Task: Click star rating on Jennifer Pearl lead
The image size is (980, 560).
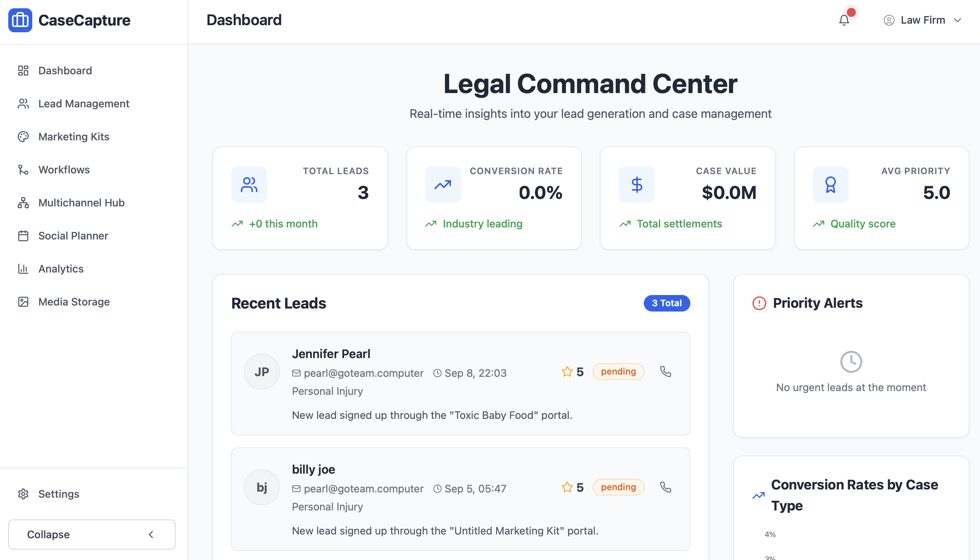Action: [567, 372]
